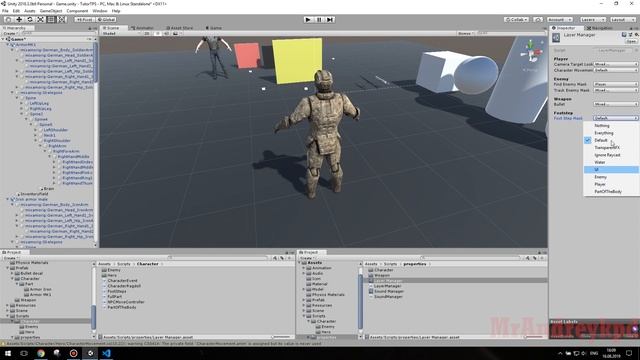Switch to the Animator tab

pos(142,28)
